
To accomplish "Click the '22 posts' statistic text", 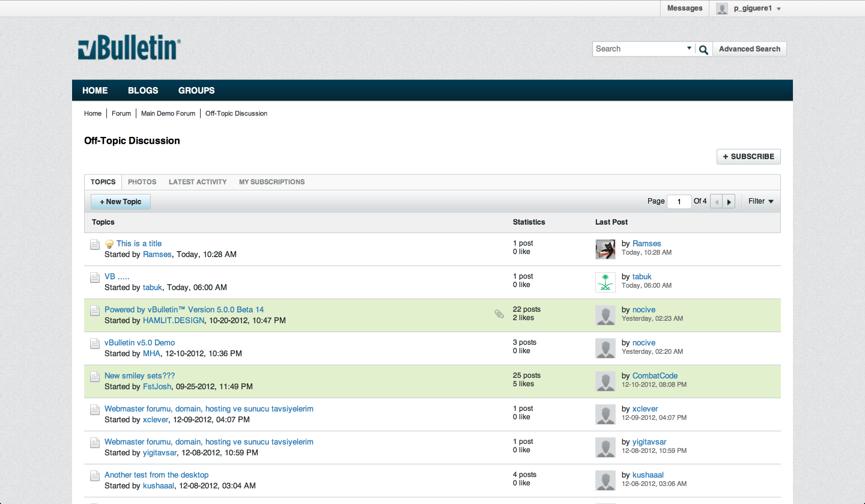I will [526, 309].
